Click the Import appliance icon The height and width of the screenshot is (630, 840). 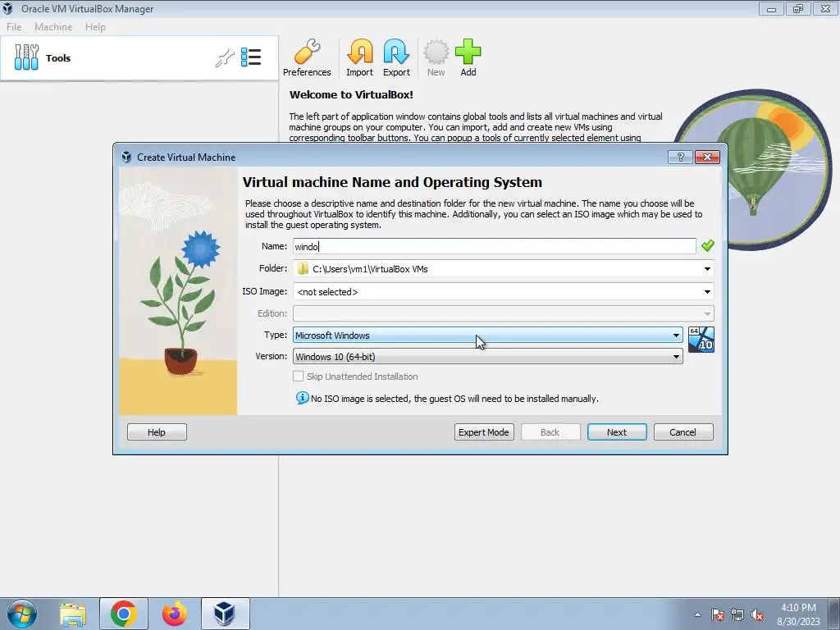359,58
